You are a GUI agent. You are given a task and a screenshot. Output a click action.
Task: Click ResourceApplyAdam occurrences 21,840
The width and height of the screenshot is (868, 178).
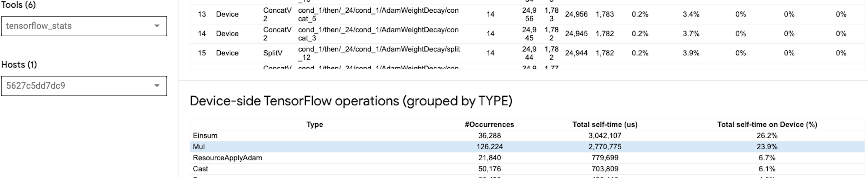tap(489, 158)
